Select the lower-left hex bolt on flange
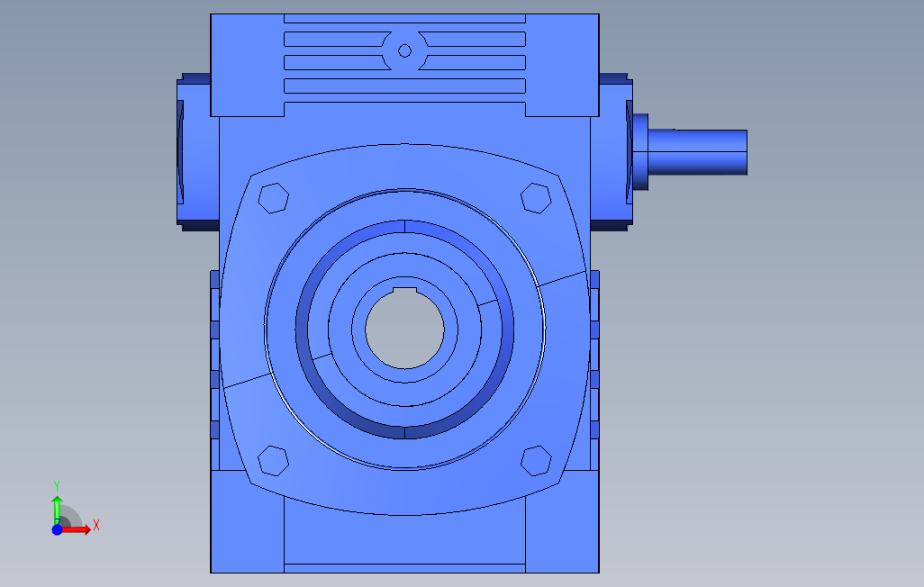Screen dimensions: 924x587 coord(274,460)
